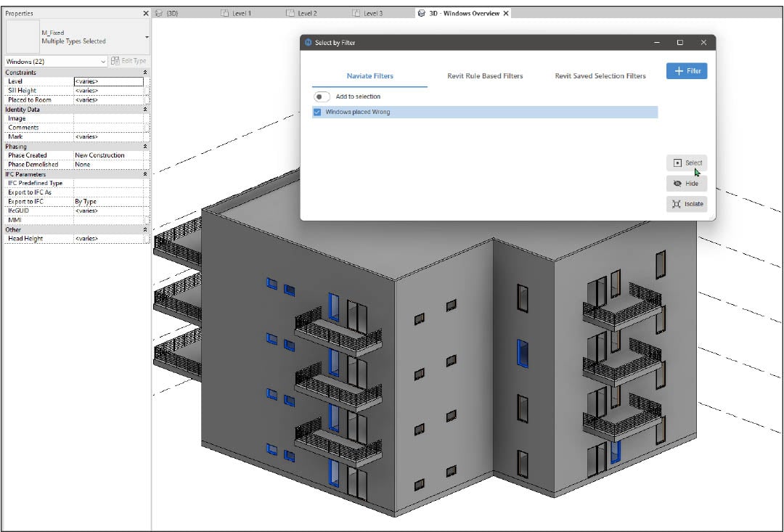Open the M_Fixed type selector dropdown
The width and height of the screenshot is (784, 532).
click(x=147, y=36)
